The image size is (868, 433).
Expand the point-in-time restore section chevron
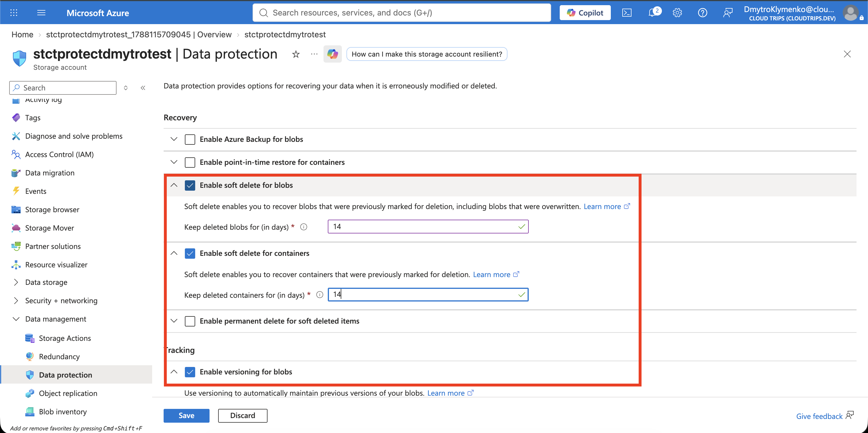(174, 162)
